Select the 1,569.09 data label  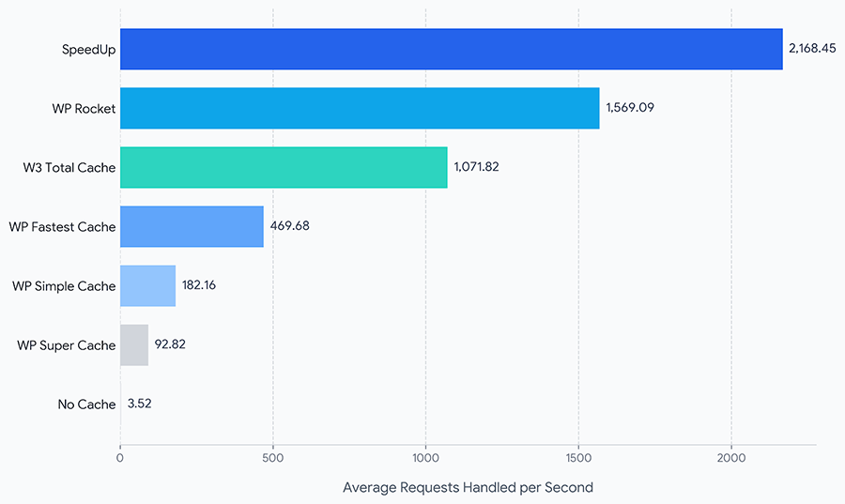pyautogui.click(x=630, y=108)
